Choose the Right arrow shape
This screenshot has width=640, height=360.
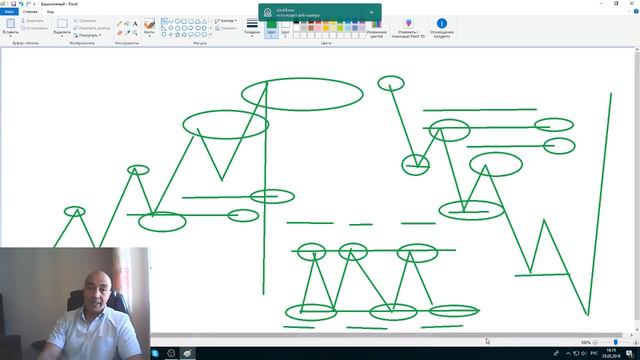(x=191, y=28)
